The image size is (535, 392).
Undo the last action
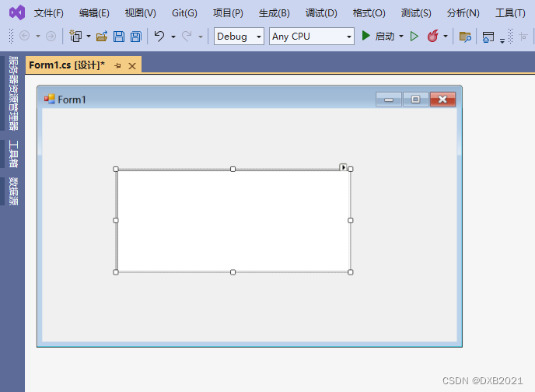[x=159, y=36]
